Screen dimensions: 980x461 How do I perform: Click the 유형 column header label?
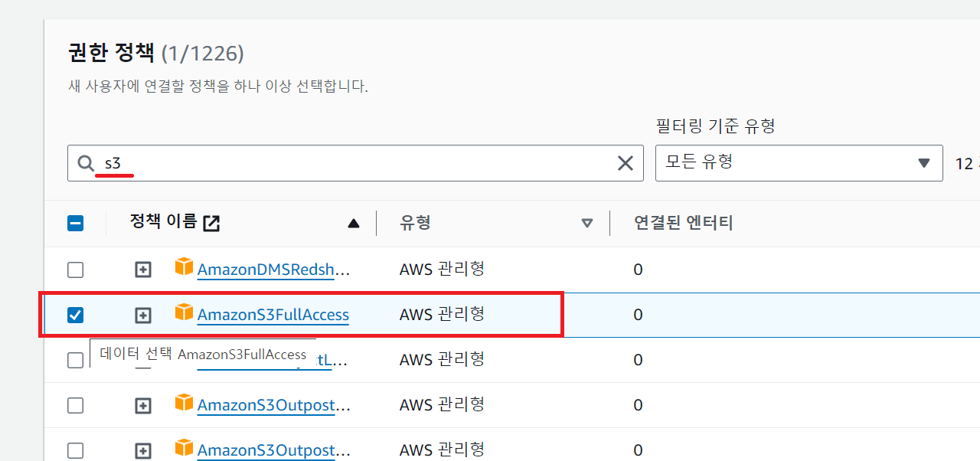[415, 223]
